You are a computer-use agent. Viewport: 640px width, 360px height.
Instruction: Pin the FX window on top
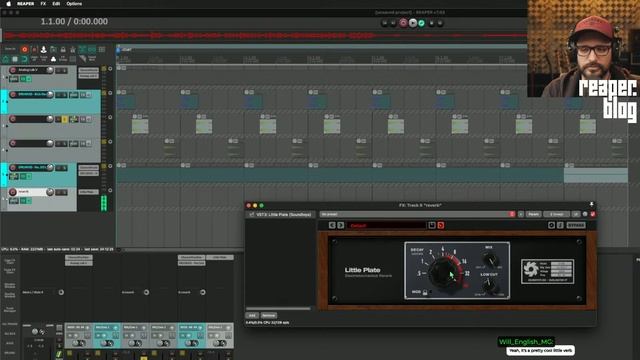(591, 204)
